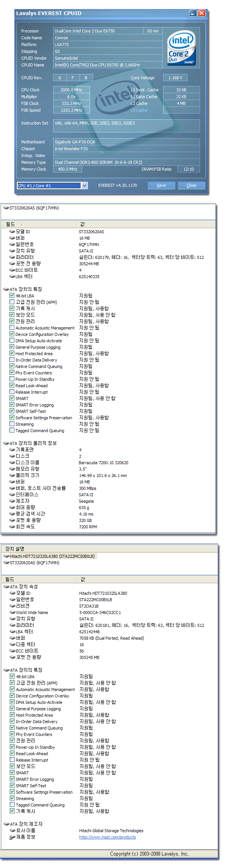Click the Gigabyte GA-P35-DQ6 motherboard value
Screen dimensions: 226x868
[x=126, y=142]
